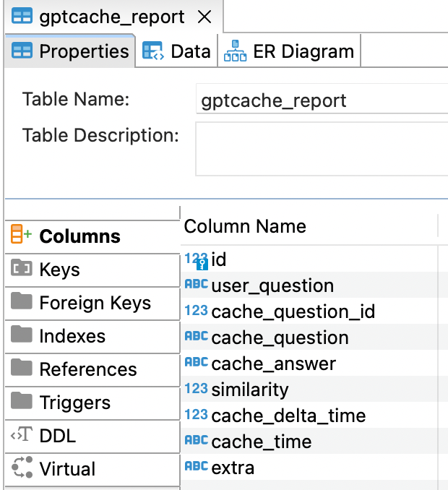Image resolution: width=448 pixels, height=490 pixels.
Task: Click the Column Name header
Action: [x=309, y=226]
